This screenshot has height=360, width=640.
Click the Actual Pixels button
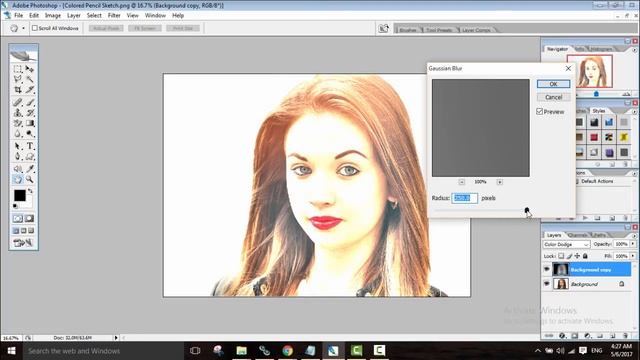(106, 28)
